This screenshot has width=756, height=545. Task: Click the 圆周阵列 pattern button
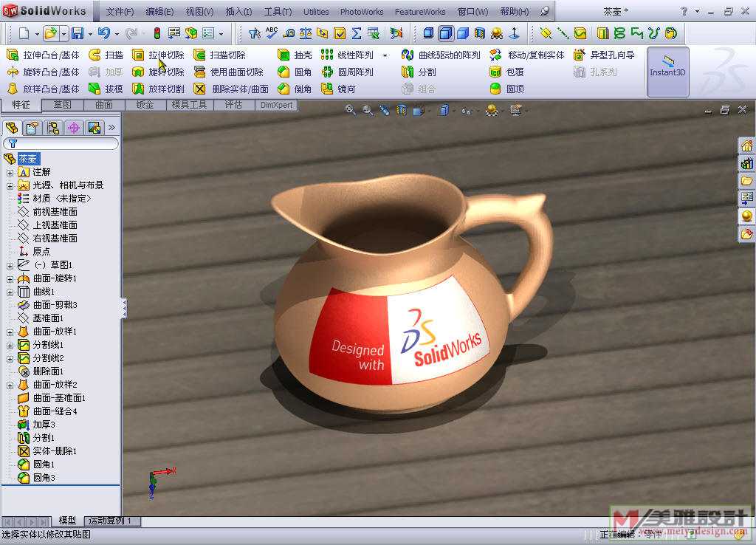[x=347, y=72]
